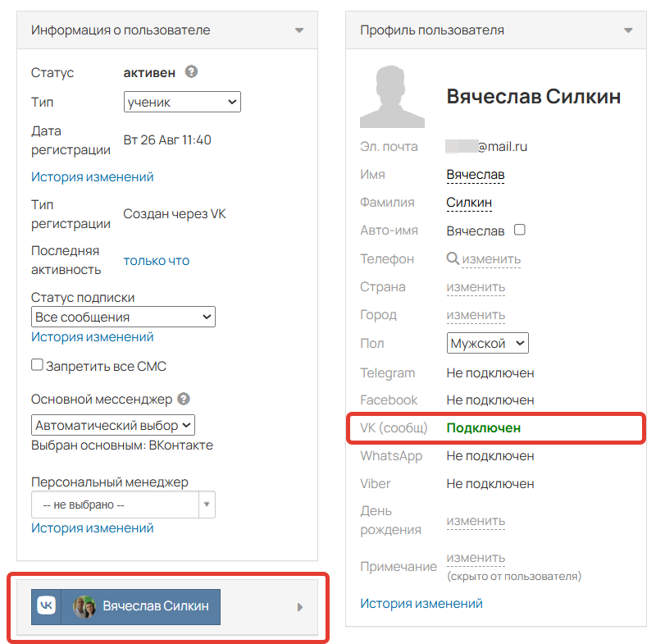This screenshot has height=644, width=665.
Task: Edit the Фамилия value Силкин
Action: pyautogui.click(x=469, y=203)
